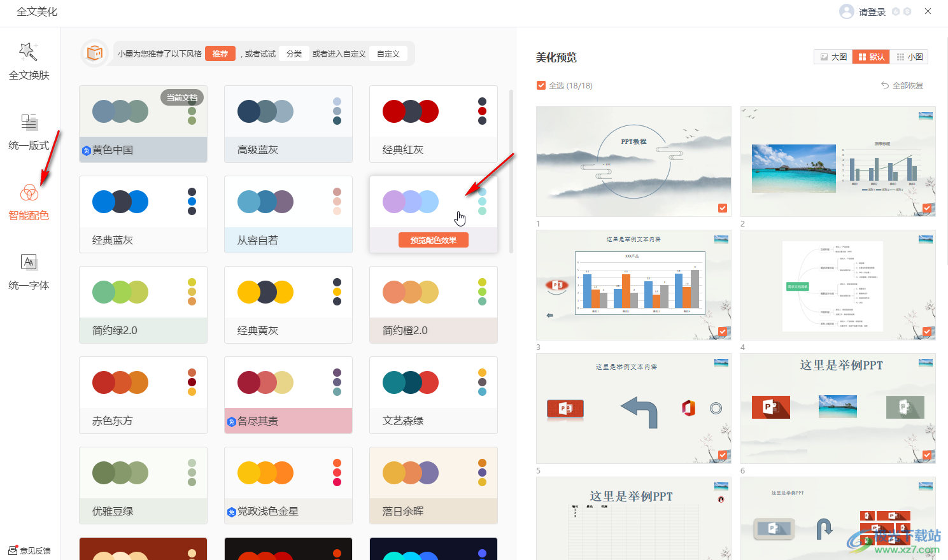Viewport: 948px width, 560px height.
Task: Switch preview to 小图 view
Action: pos(909,57)
